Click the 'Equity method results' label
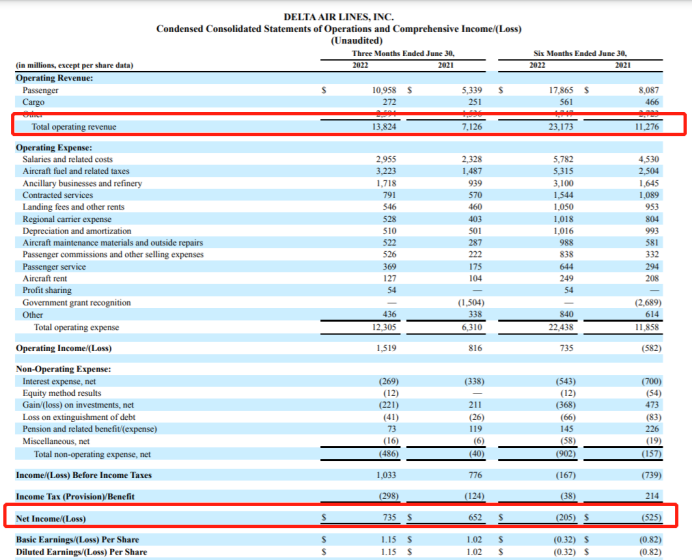The image size is (692, 560). (x=62, y=393)
